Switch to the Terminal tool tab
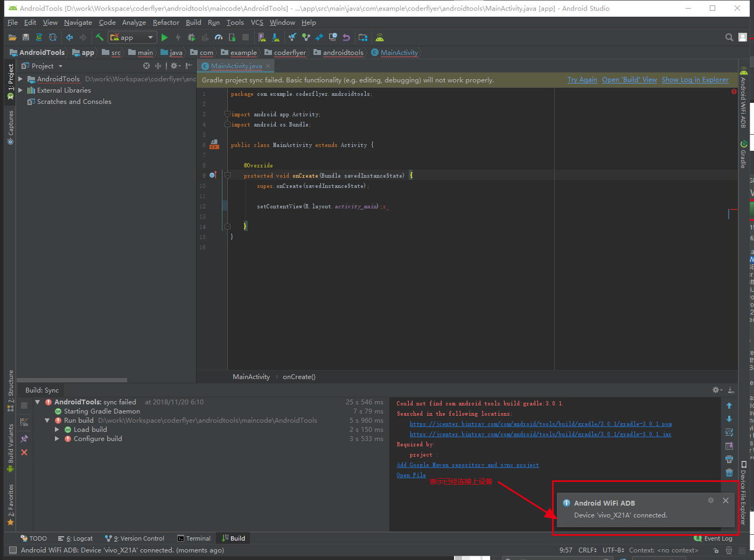 click(x=194, y=538)
